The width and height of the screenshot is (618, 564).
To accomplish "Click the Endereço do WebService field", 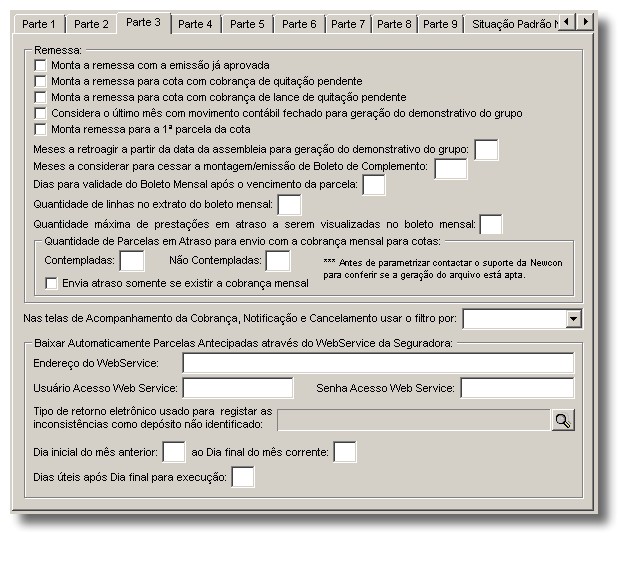I will tap(378, 363).
